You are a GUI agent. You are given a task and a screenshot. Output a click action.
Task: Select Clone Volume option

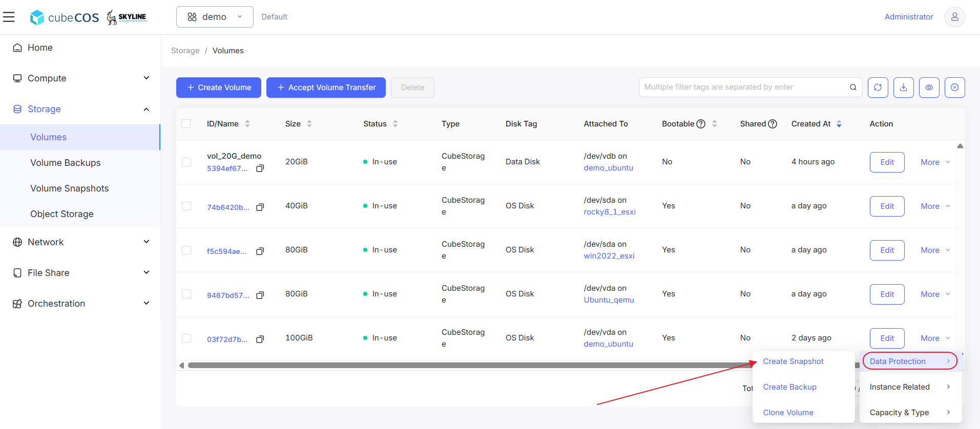tap(788, 413)
